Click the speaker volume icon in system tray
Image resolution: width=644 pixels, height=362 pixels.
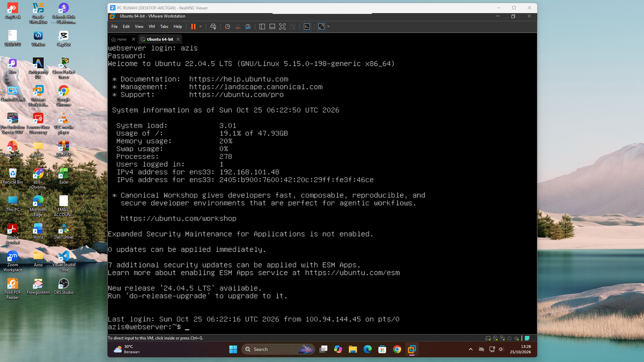pyautogui.click(x=501, y=350)
